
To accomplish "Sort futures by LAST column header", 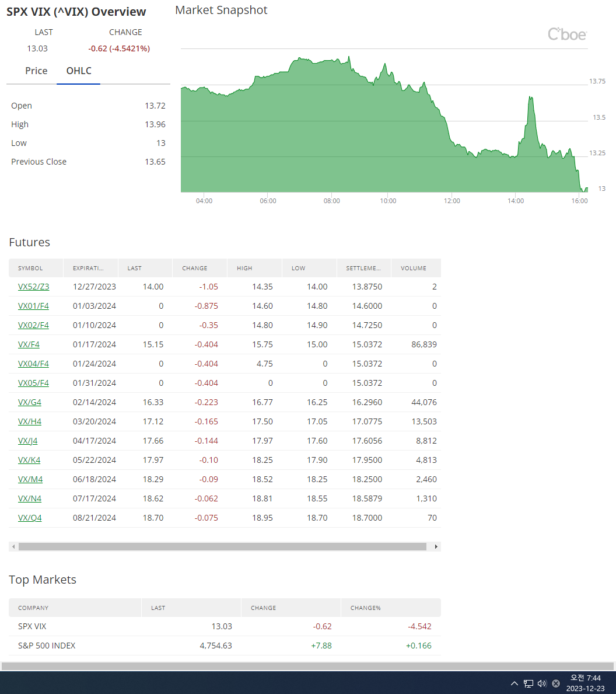I will [x=145, y=268].
